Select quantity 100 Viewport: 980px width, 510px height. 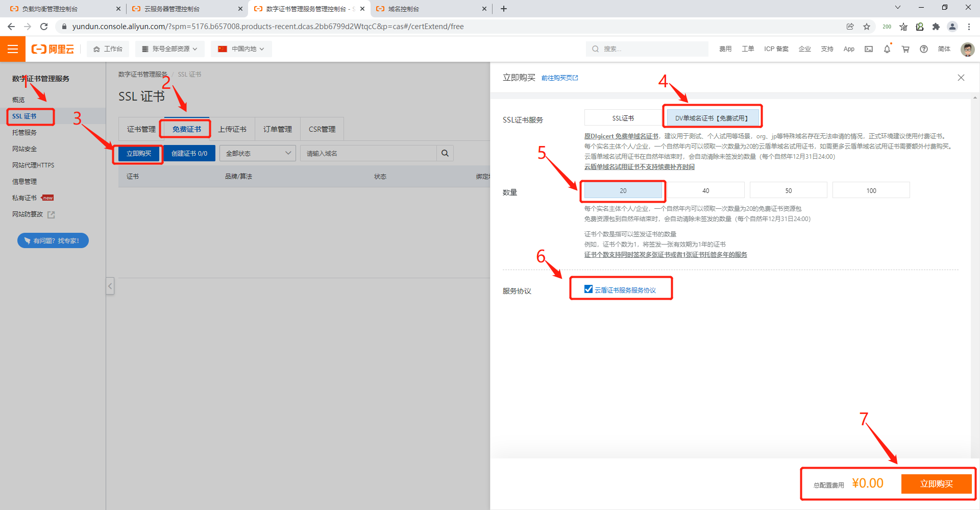click(x=871, y=190)
